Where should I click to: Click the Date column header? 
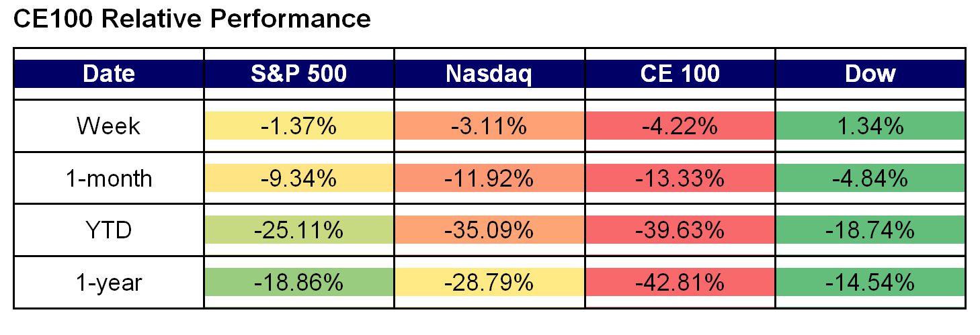(x=108, y=74)
